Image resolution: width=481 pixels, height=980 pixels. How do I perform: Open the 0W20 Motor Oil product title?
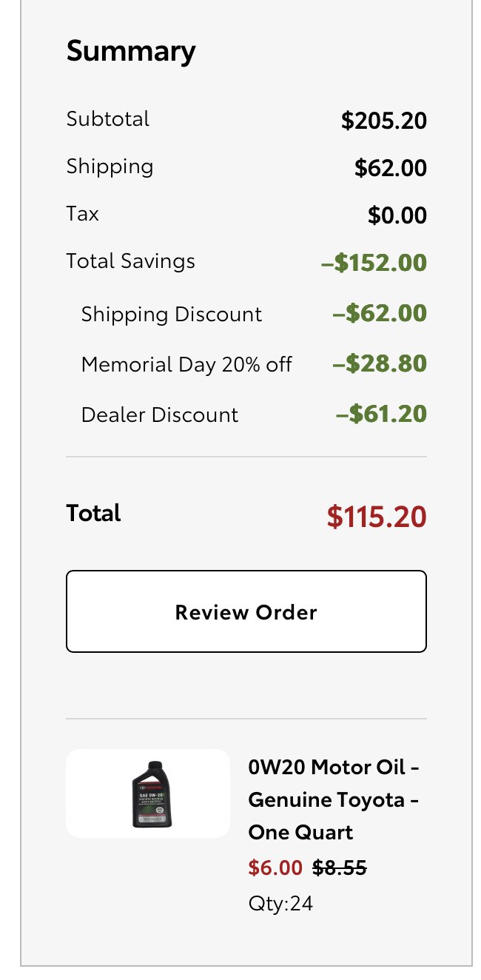pyautogui.click(x=334, y=800)
